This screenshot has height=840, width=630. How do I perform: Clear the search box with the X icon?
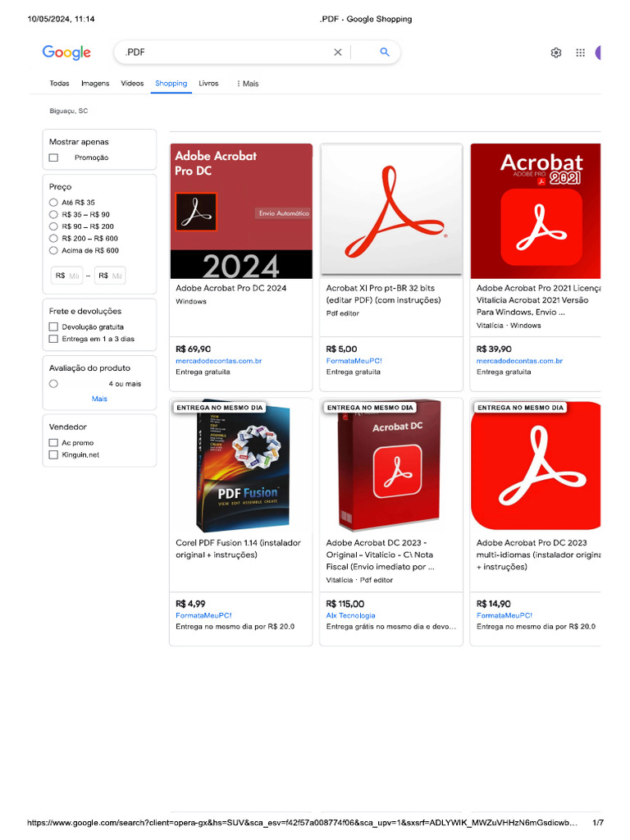point(337,52)
